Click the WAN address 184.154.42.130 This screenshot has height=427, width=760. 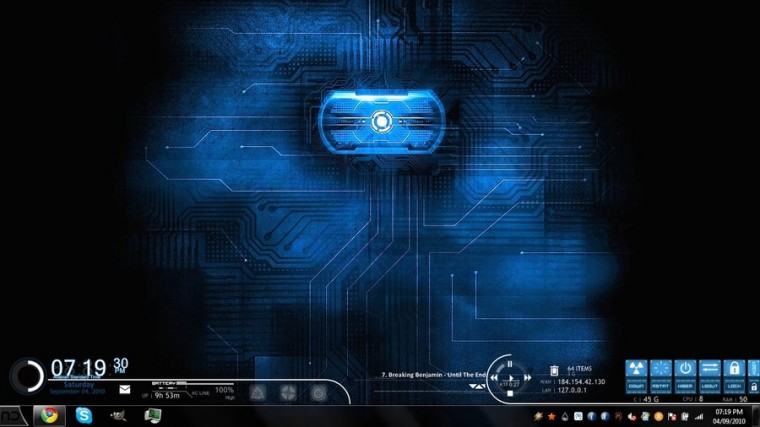[x=581, y=382]
